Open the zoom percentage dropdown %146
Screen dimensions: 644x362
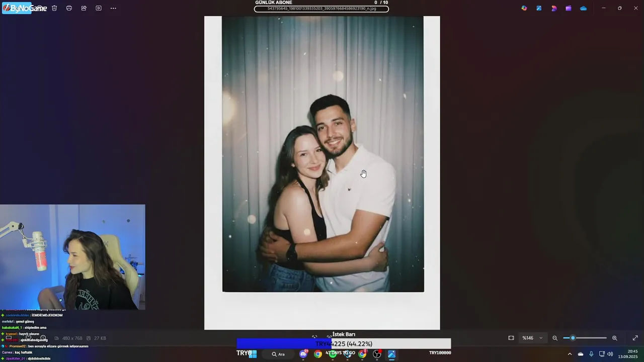532,338
